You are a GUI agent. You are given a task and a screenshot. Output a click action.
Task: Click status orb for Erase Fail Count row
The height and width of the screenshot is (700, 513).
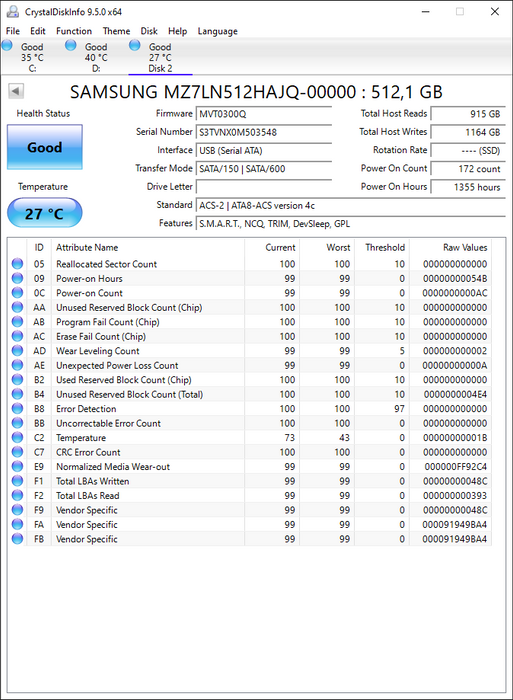coord(17,336)
